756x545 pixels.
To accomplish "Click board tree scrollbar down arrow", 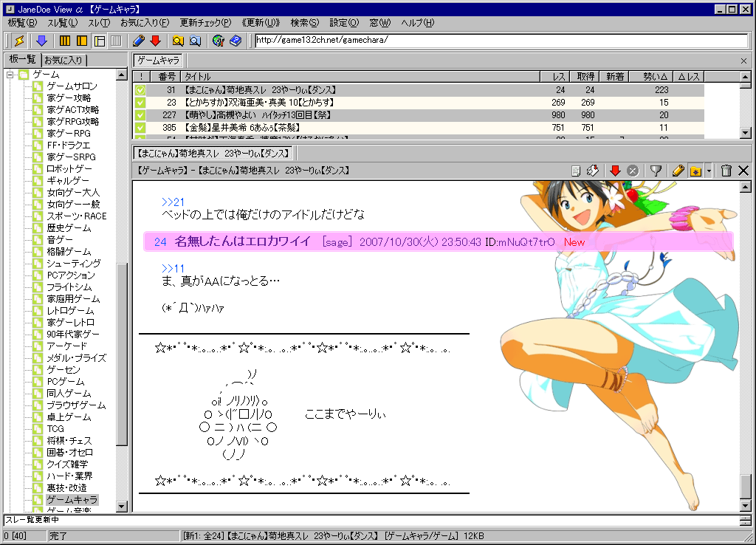I will point(122,507).
